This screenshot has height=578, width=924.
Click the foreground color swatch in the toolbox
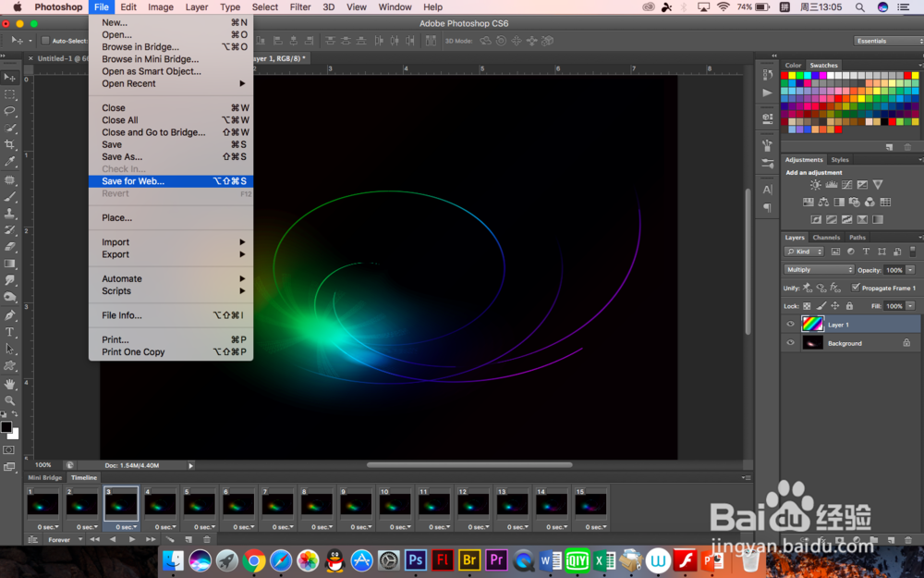pyautogui.click(x=6, y=427)
